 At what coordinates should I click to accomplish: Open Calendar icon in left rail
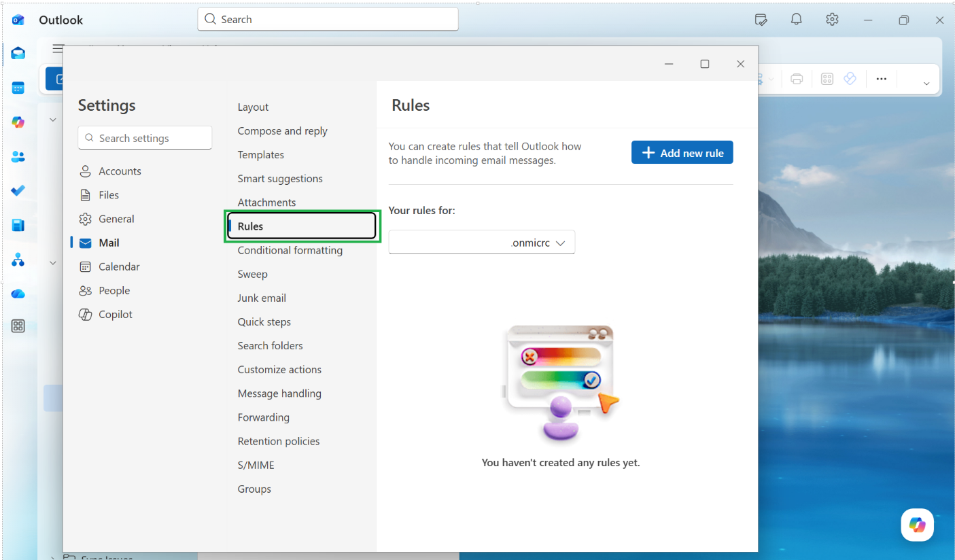[18, 88]
